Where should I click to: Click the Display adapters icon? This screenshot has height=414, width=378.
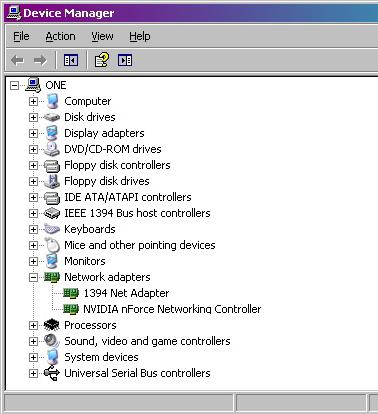pos(52,133)
